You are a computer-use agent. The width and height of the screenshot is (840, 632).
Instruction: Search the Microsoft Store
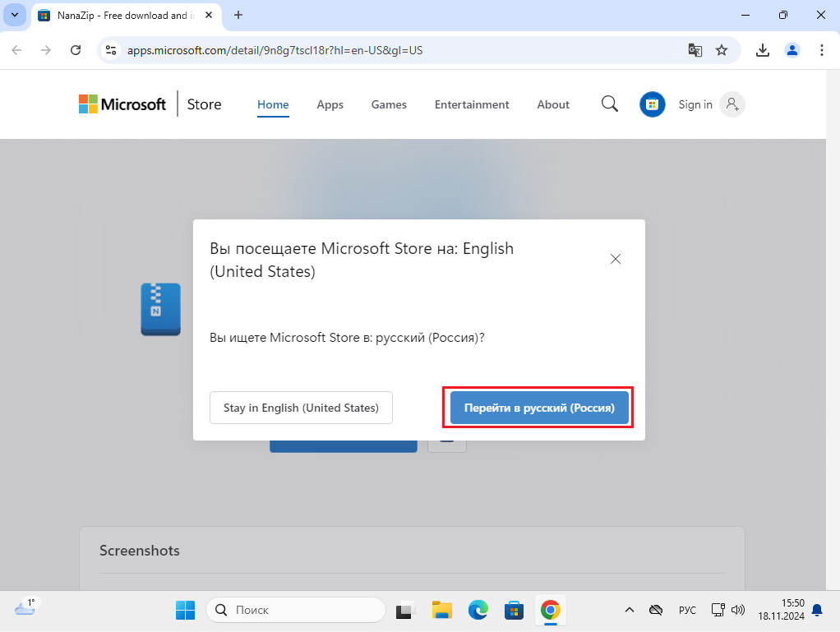pos(610,104)
